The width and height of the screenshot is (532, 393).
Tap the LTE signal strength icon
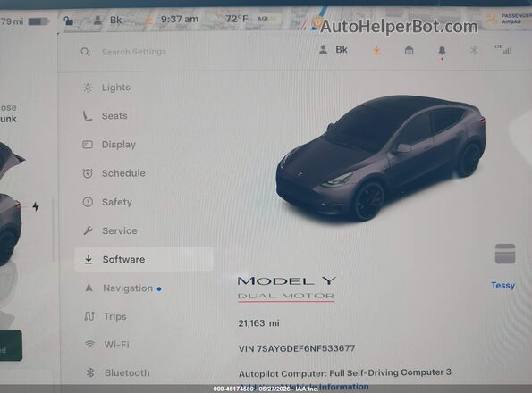[x=502, y=50]
